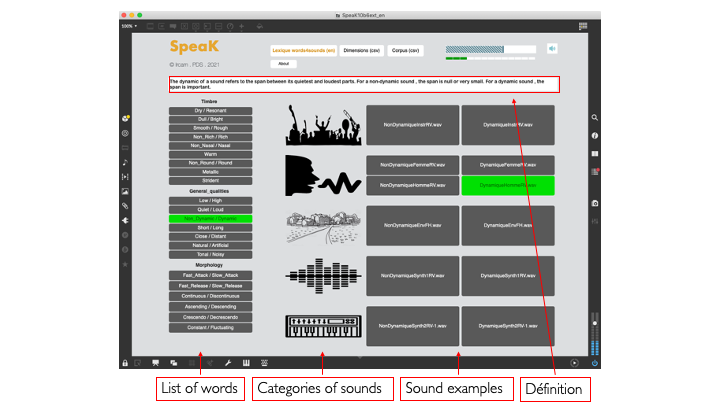720x405 pixels.
Task: Click the comment bubble icon in top toolbar
Action: coord(173,26)
